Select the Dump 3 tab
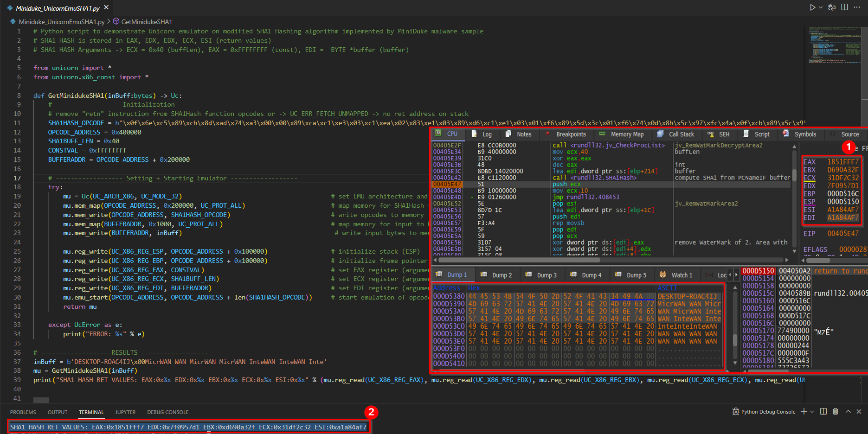Viewport: 868px width, 434px height. pos(541,275)
